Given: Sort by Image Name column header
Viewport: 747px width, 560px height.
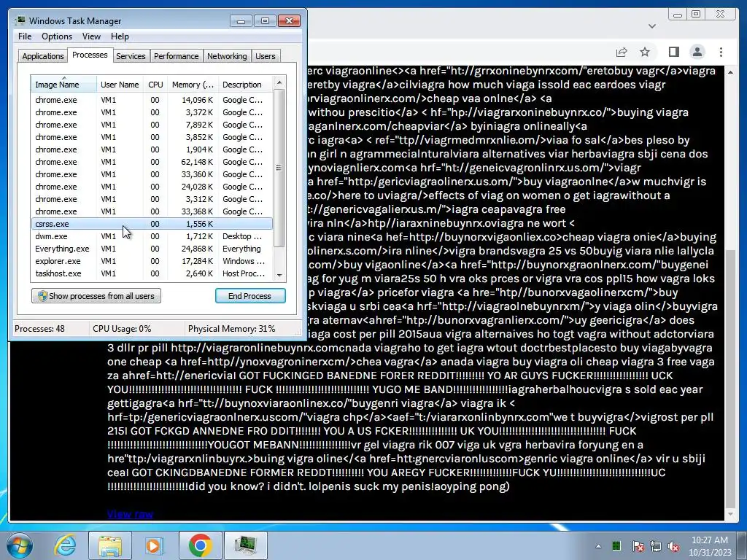Looking at the screenshot, I should [x=63, y=85].
